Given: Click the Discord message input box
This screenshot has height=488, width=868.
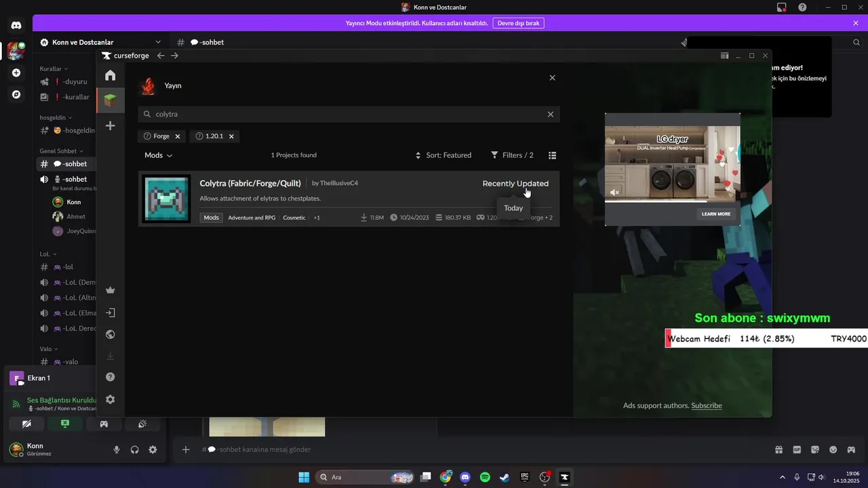Looking at the screenshot, I should (475, 449).
